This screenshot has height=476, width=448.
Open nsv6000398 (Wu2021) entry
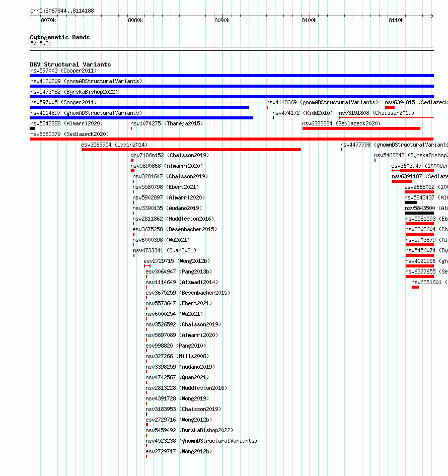tap(161, 240)
